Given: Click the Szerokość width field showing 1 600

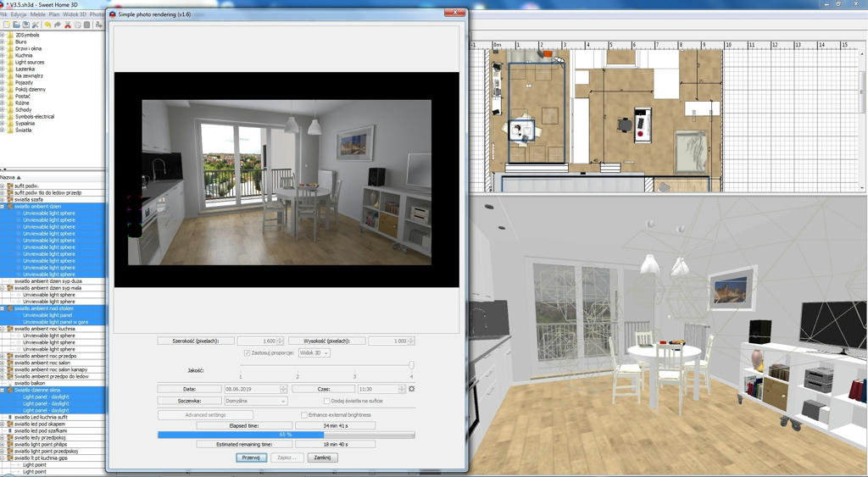Looking at the screenshot, I should (257, 341).
